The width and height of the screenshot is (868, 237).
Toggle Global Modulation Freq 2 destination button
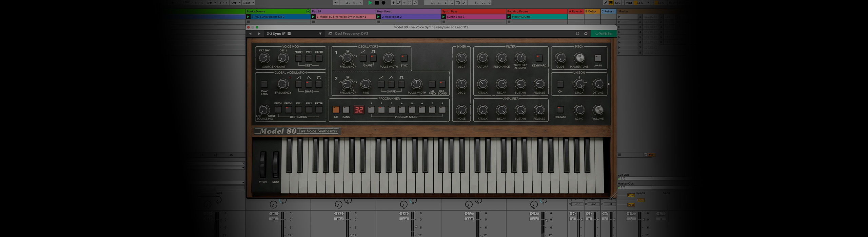(x=288, y=110)
